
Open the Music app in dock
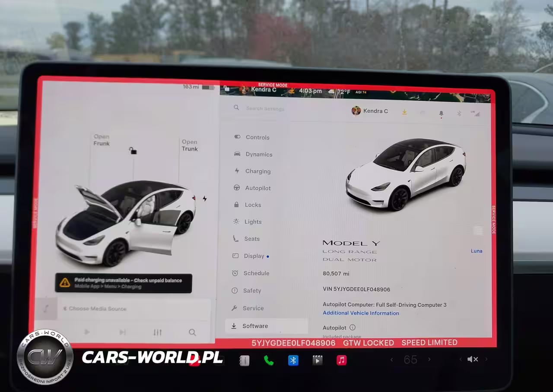coord(342,360)
